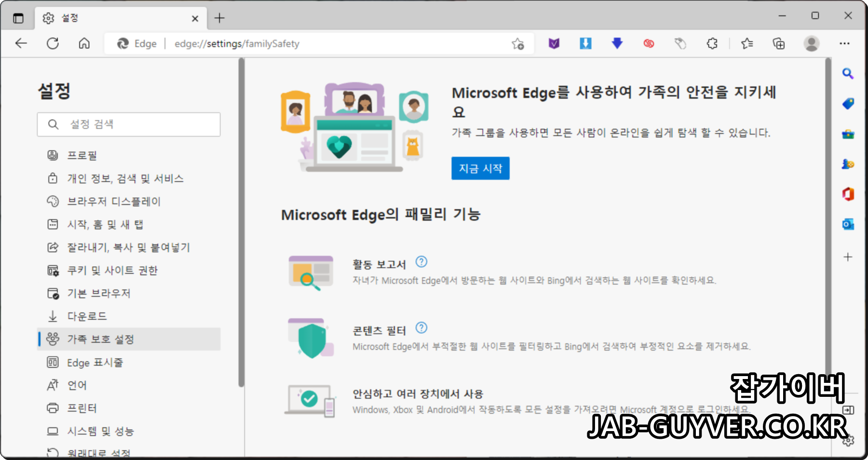The width and height of the screenshot is (868, 460).
Task: Select 가족 보호 설정 in sidebar
Action: pos(129,339)
